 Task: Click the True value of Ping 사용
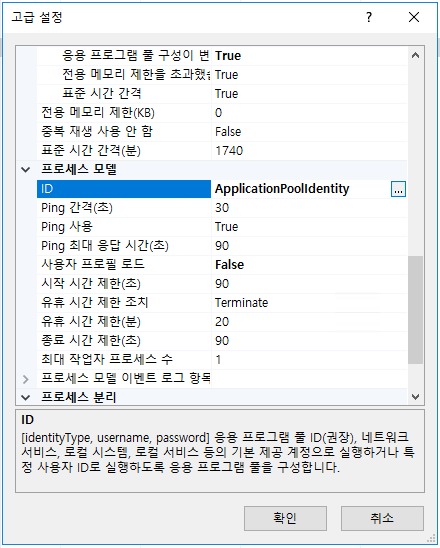[x=309, y=227]
